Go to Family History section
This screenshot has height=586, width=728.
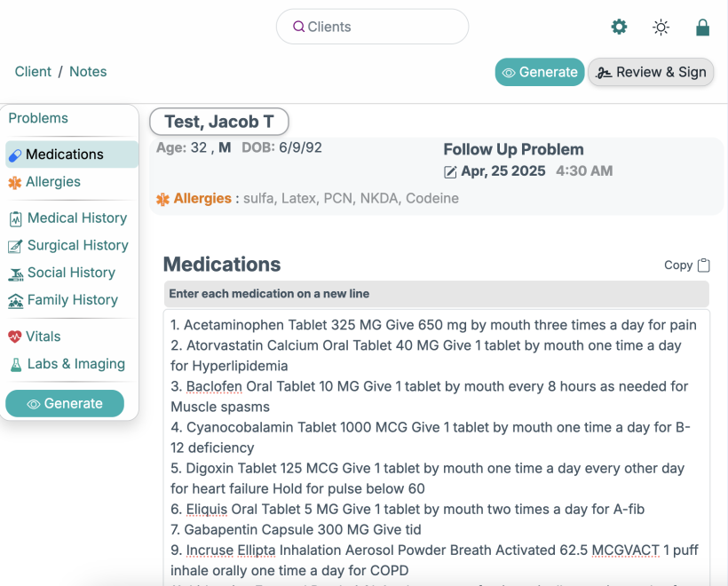pos(72,300)
